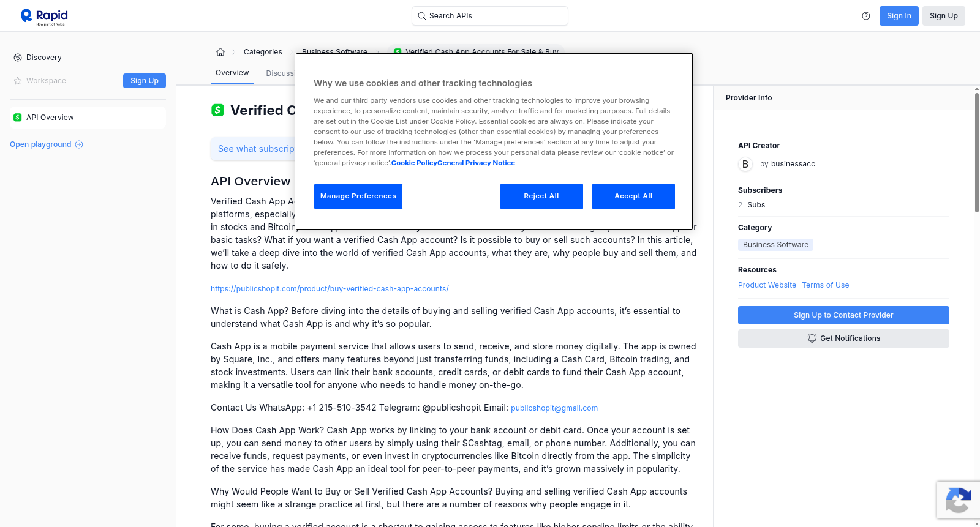Accept all cookies

(x=633, y=196)
